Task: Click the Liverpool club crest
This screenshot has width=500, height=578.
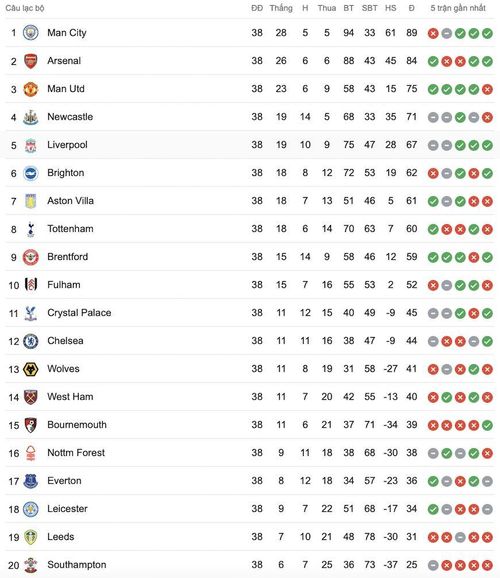Action: pos(31,145)
